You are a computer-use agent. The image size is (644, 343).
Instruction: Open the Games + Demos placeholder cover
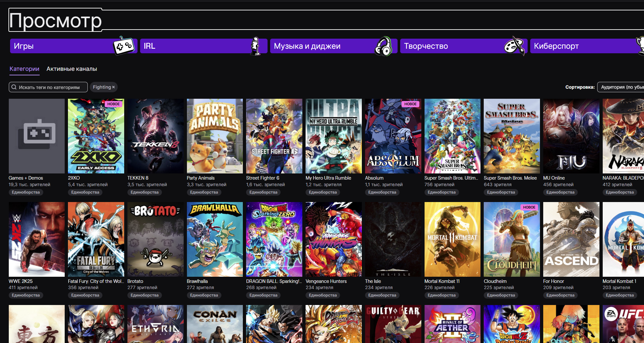point(37,136)
